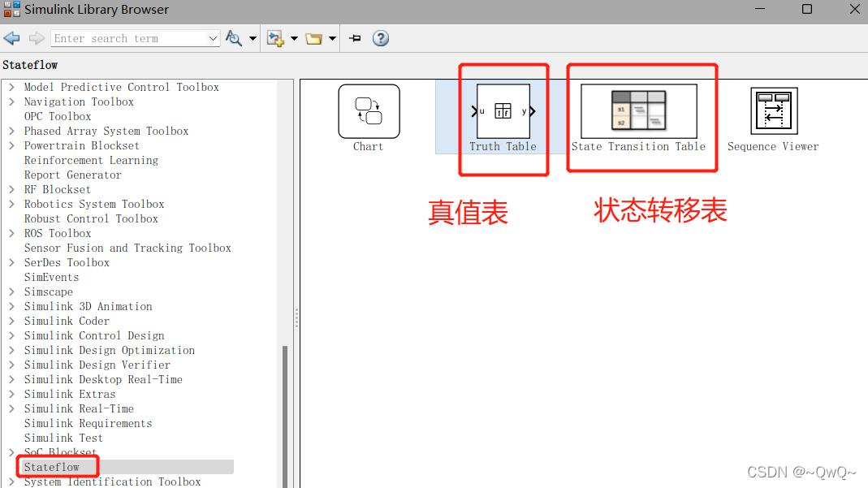Click the new model icon
The image size is (868, 488).
(275, 38)
